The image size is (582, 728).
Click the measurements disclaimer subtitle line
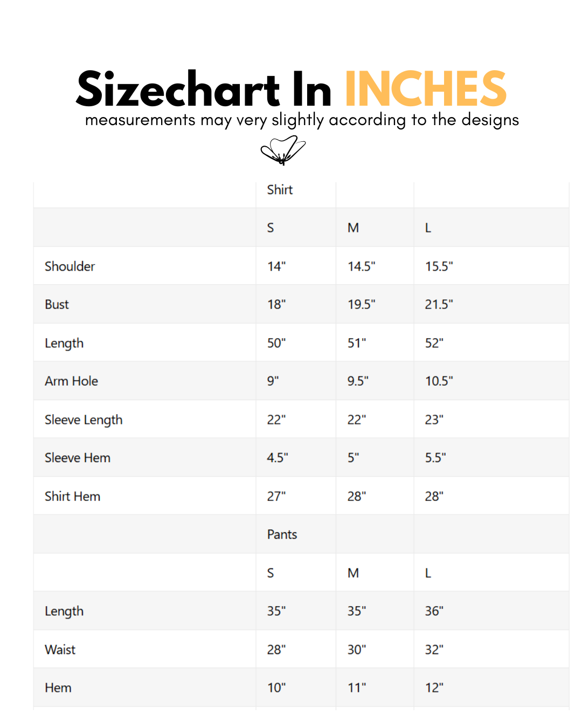pos(302,120)
